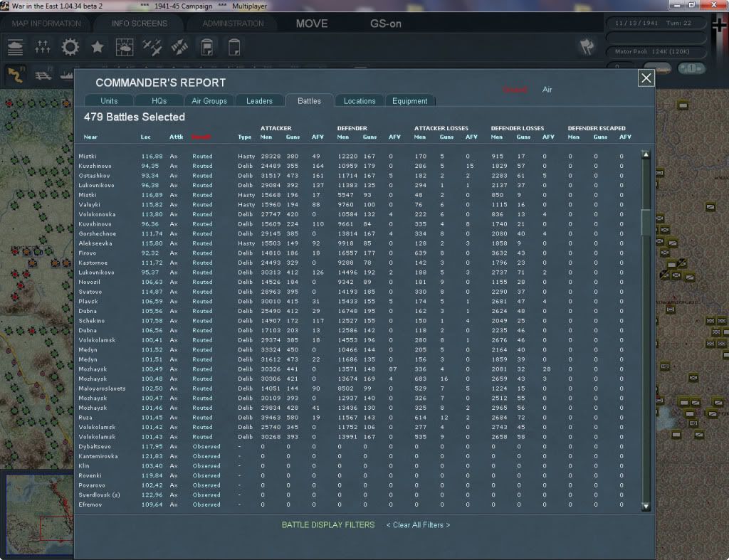The image size is (729, 560).
Task: Click the Novosil battle row name
Action: pos(89,282)
